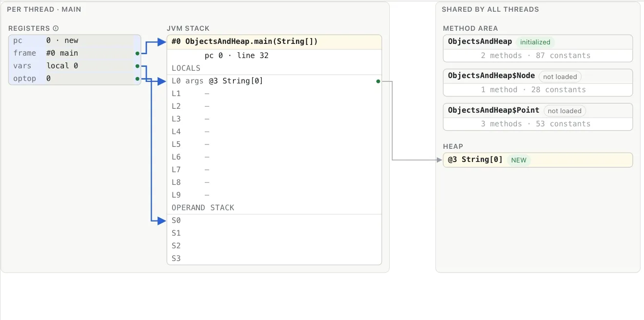
Task: Click ObjectsAndHeap$Node 'not loaded' badge
Action: click(x=560, y=77)
